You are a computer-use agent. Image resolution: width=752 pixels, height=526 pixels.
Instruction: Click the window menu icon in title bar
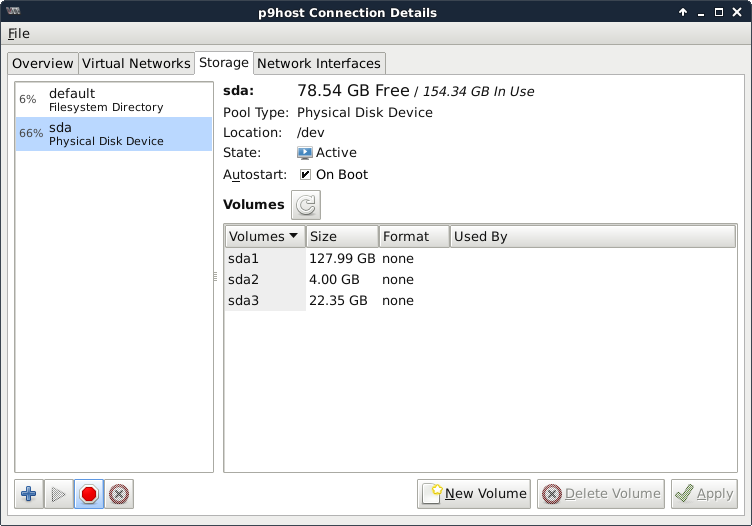tap(14, 12)
